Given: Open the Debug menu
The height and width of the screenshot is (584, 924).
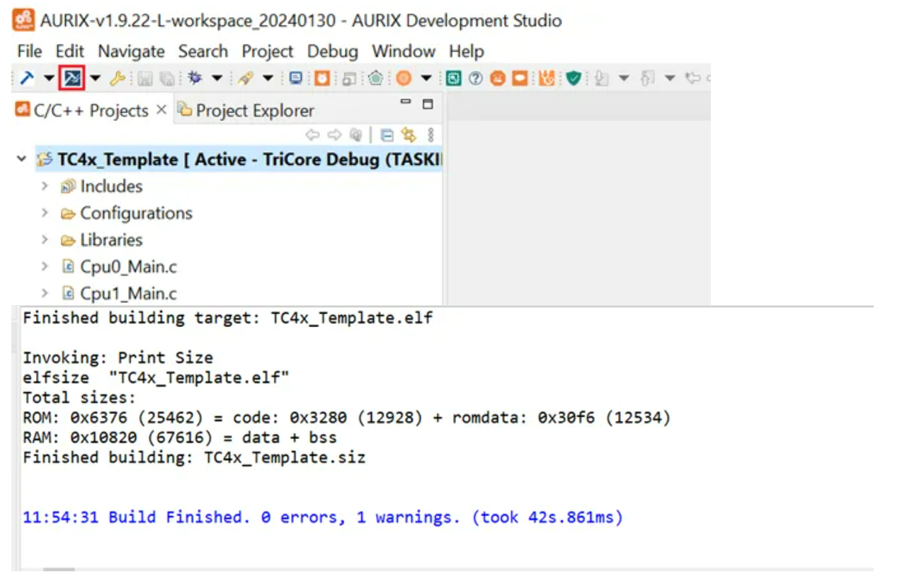Looking at the screenshot, I should click(332, 52).
